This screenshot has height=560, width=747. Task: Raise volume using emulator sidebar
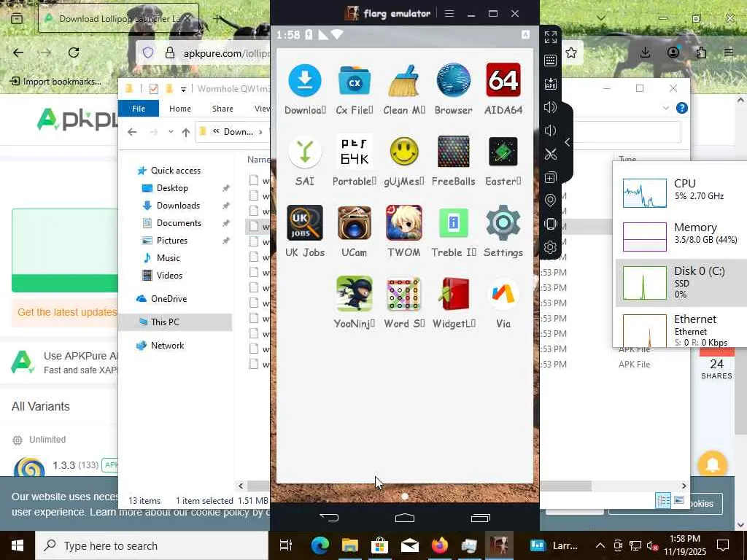click(550, 107)
